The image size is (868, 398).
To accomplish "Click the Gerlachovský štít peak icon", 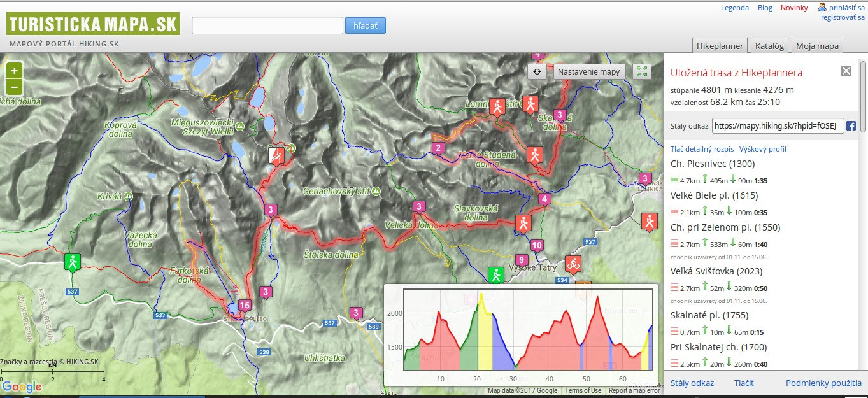I will point(376,191).
